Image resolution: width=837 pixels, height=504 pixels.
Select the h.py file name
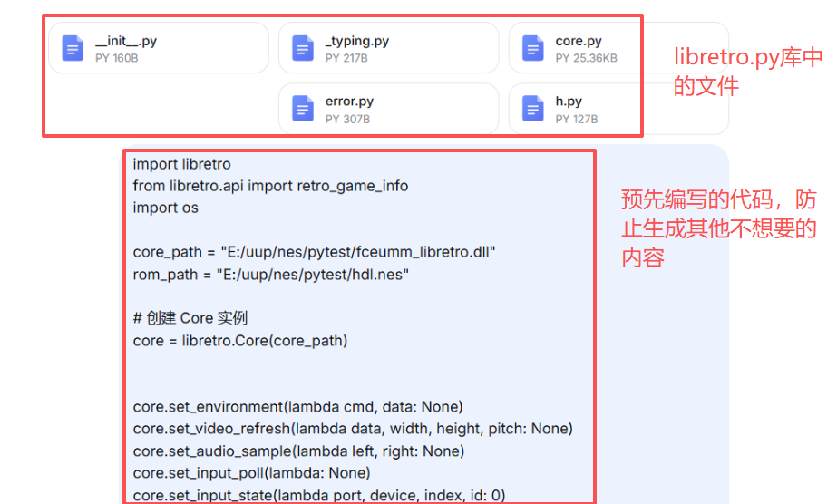click(569, 102)
